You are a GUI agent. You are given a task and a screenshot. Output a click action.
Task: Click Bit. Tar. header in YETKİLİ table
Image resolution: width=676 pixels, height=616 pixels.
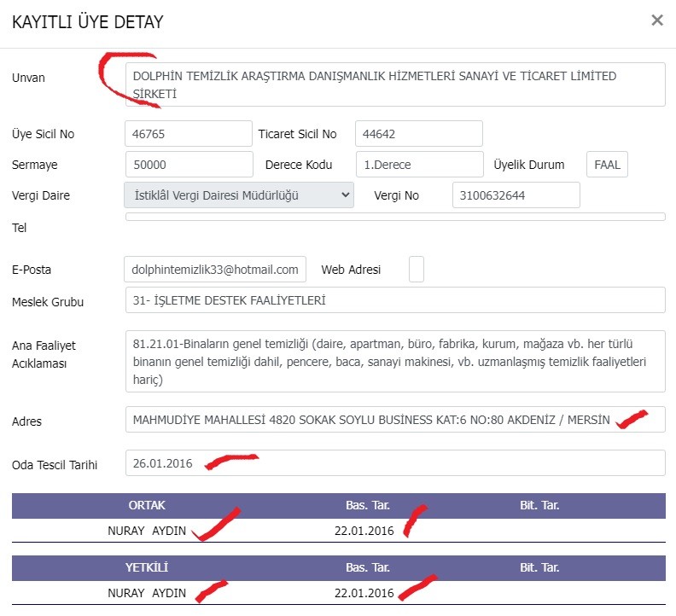[539, 567]
